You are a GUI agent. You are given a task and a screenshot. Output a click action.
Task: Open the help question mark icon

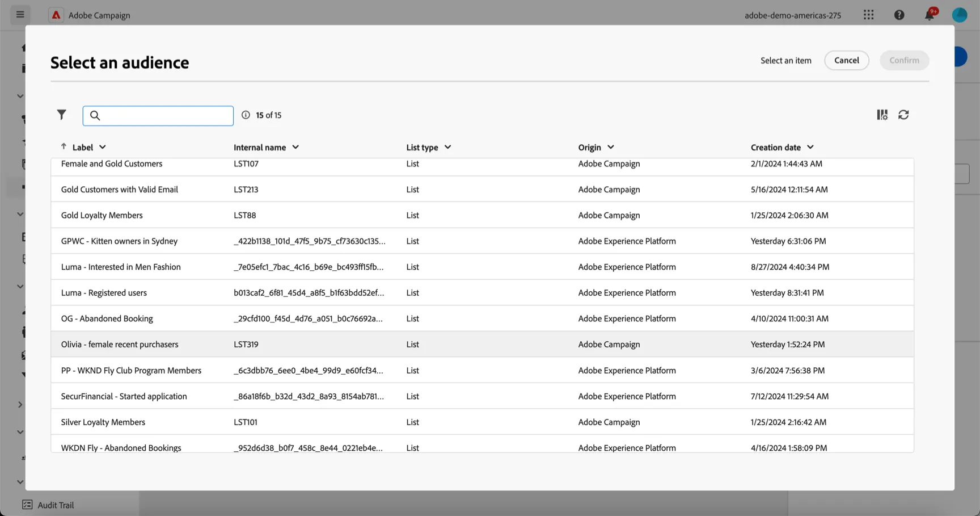[899, 15]
